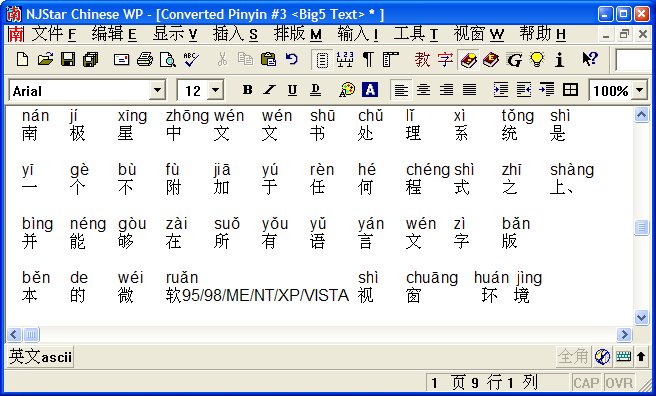
Task: Toggle bold formatting
Action: [247, 89]
